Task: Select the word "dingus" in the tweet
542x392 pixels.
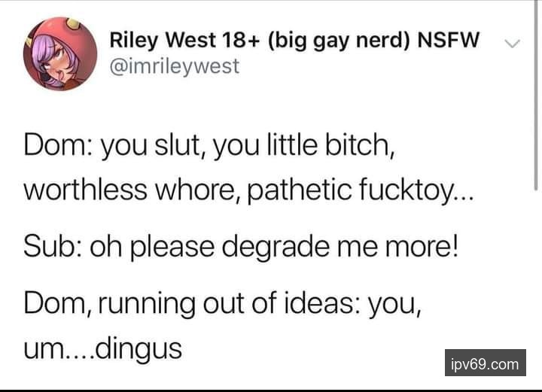Action: [x=138, y=350]
